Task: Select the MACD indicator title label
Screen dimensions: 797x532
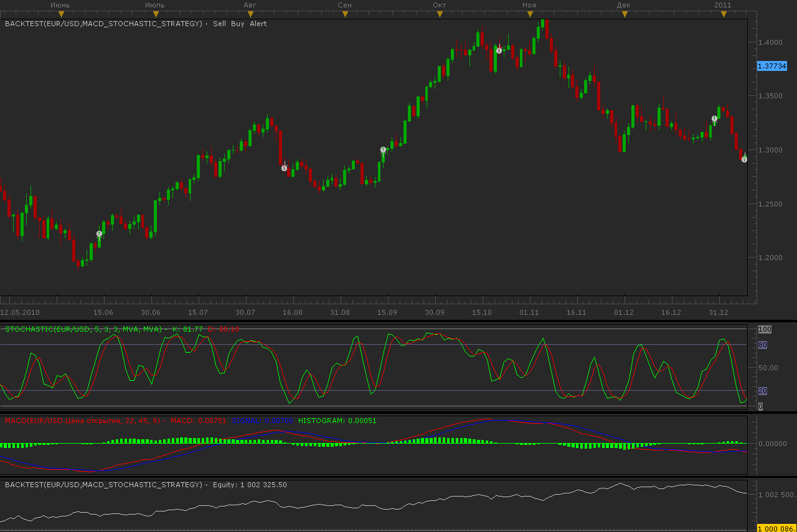Action: (x=83, y=421)
